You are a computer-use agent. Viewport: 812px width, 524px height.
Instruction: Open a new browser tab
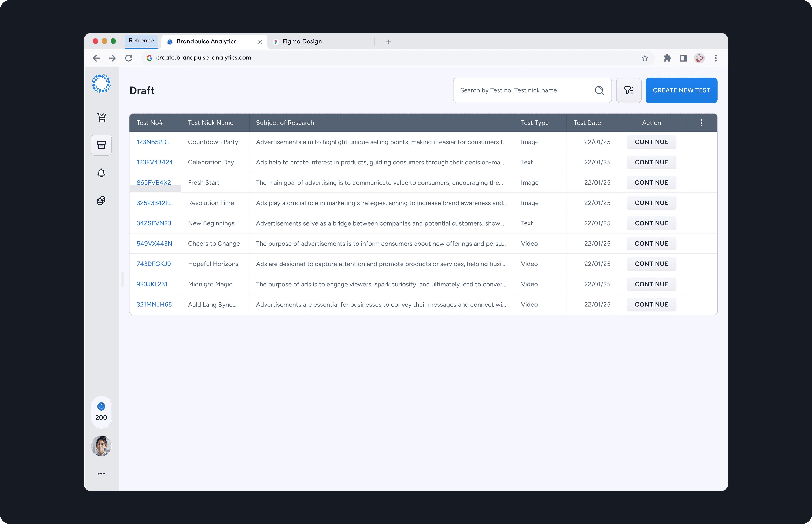tap(388, 42)
